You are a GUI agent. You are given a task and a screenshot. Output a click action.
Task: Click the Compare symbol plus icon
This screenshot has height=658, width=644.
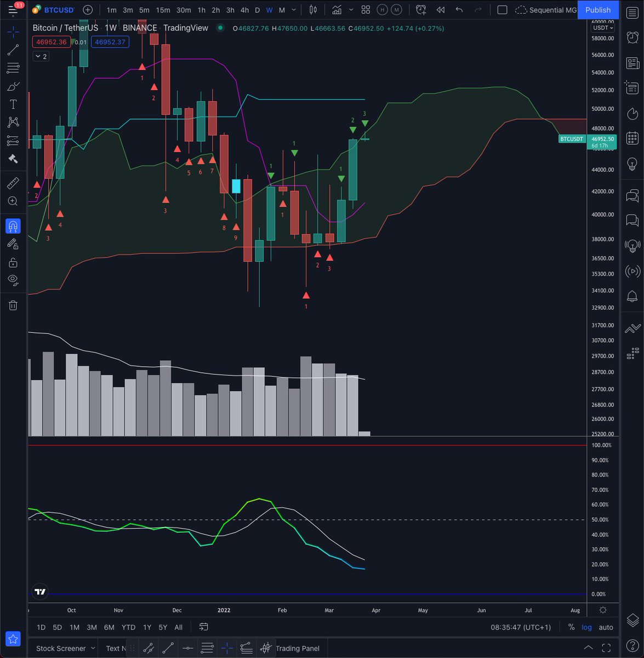[x=88, y=10]
